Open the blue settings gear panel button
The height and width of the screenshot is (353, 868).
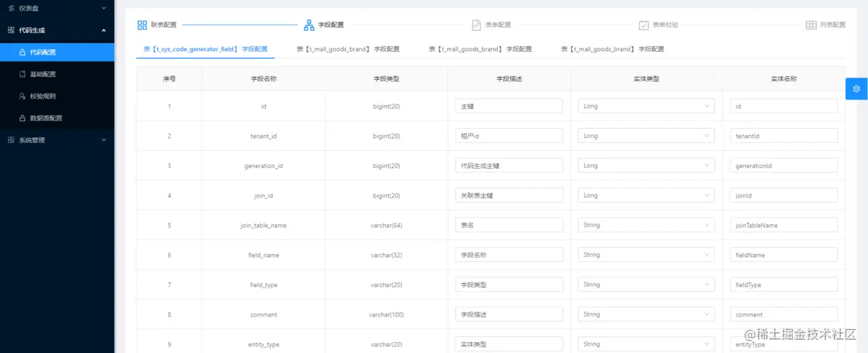[856, 89]
